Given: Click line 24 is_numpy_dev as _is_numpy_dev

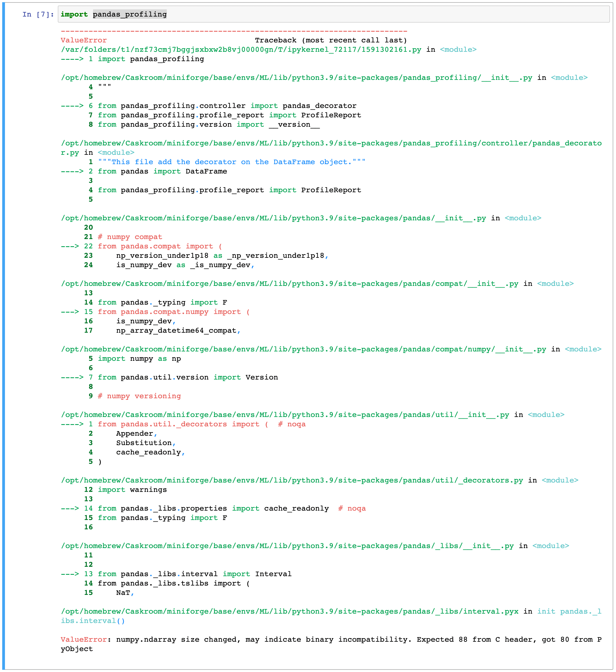Looking at the screenshot, I should tap(185, 265).
